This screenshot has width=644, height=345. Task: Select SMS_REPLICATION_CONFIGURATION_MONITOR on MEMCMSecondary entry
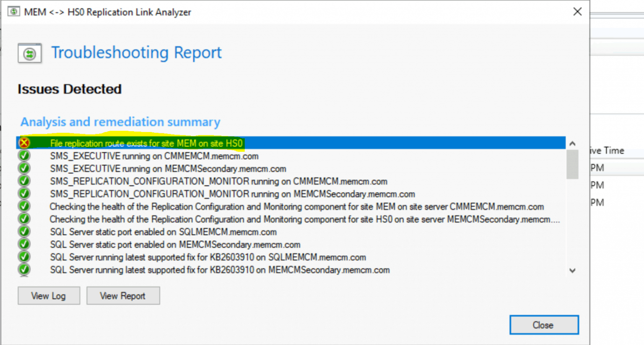tap(232, 194)
